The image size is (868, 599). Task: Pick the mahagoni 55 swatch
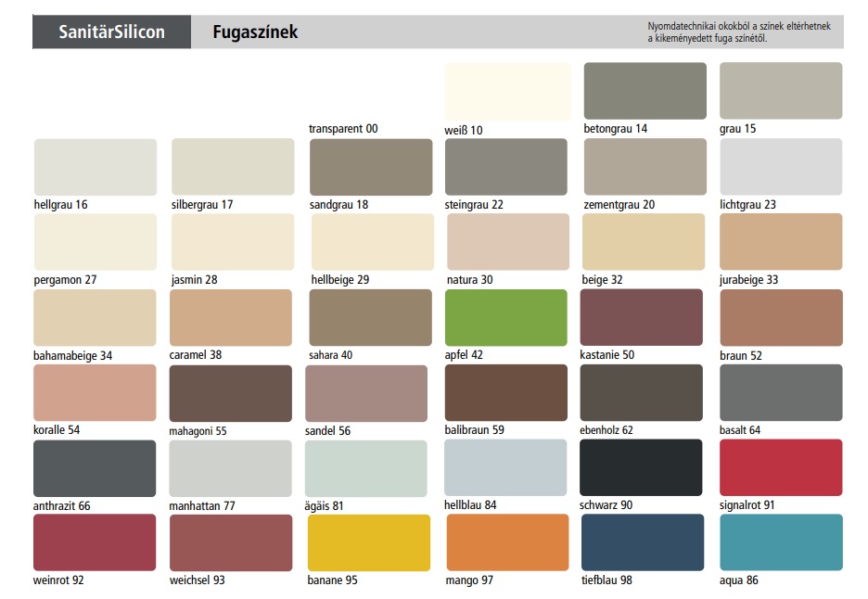[x=230, y=393]
